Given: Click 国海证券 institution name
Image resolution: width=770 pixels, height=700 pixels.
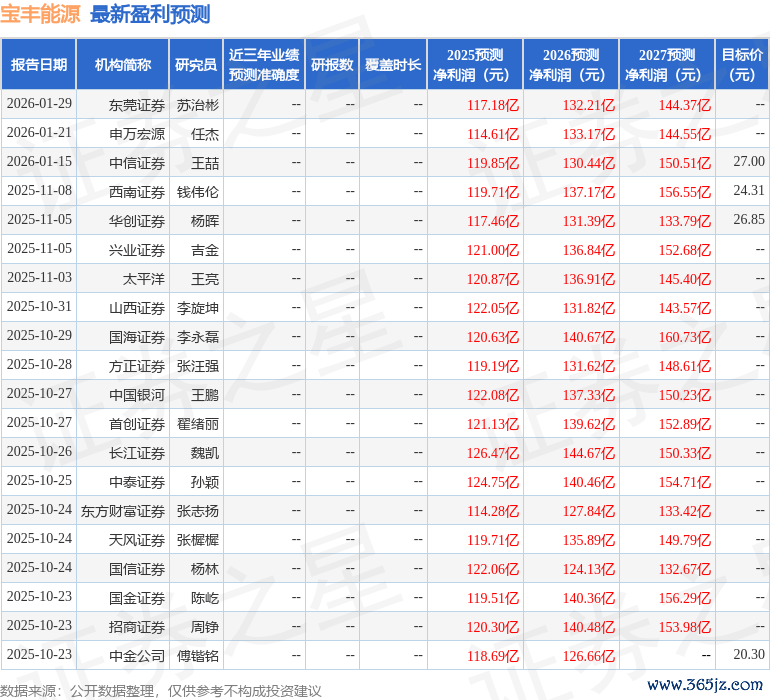Looking at the screenshot, I should [x=137, y=337].
